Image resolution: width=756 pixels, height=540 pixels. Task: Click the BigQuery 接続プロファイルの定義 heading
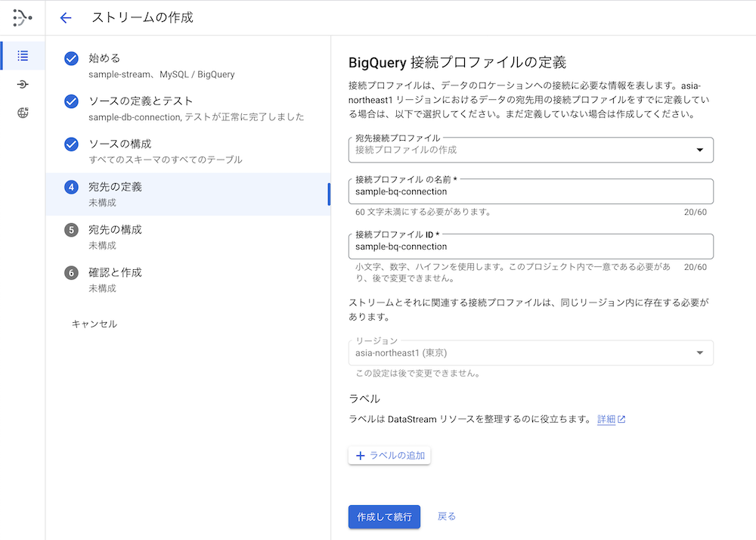tap(457, 63)
